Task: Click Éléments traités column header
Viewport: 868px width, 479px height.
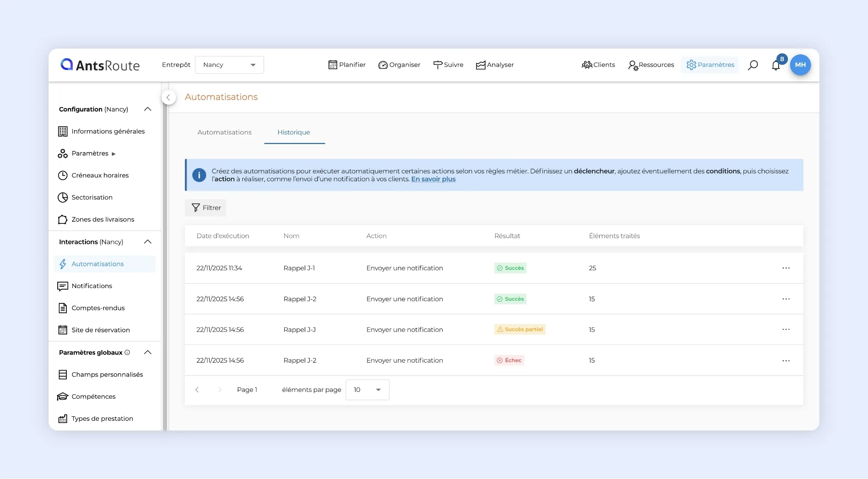Action: tap(614, 236)
